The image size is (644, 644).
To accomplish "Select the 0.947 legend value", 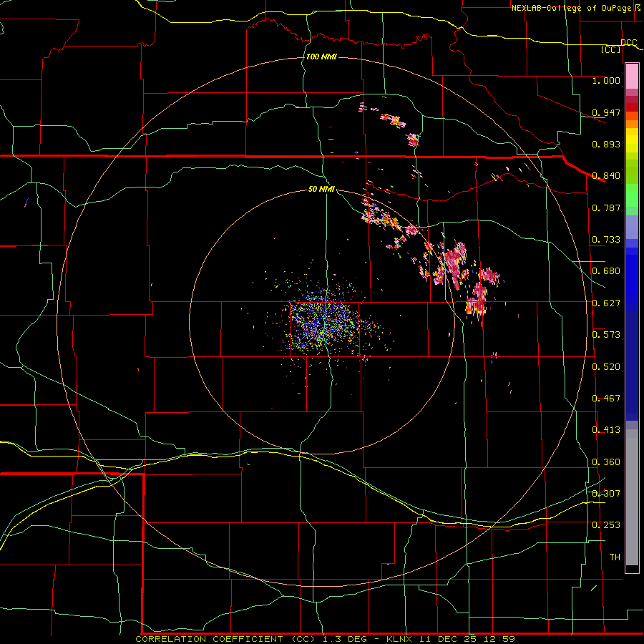I will (606, 112).
